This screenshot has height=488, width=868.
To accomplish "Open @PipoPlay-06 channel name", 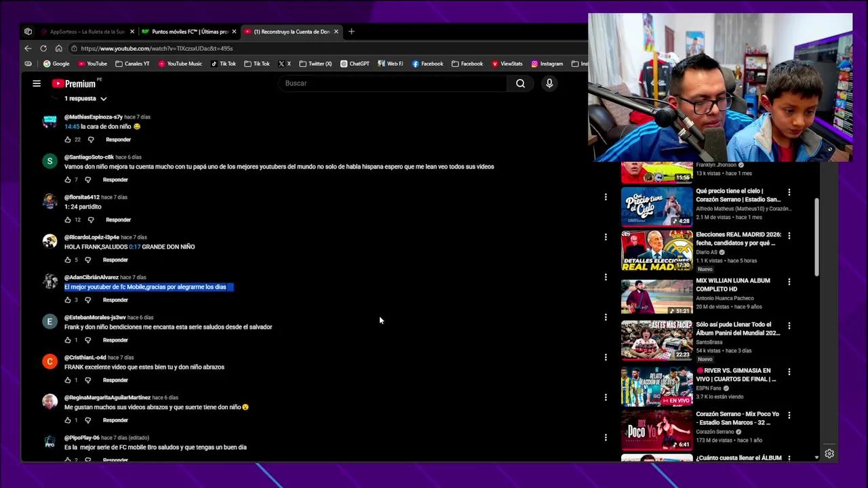I will [82, 438].
